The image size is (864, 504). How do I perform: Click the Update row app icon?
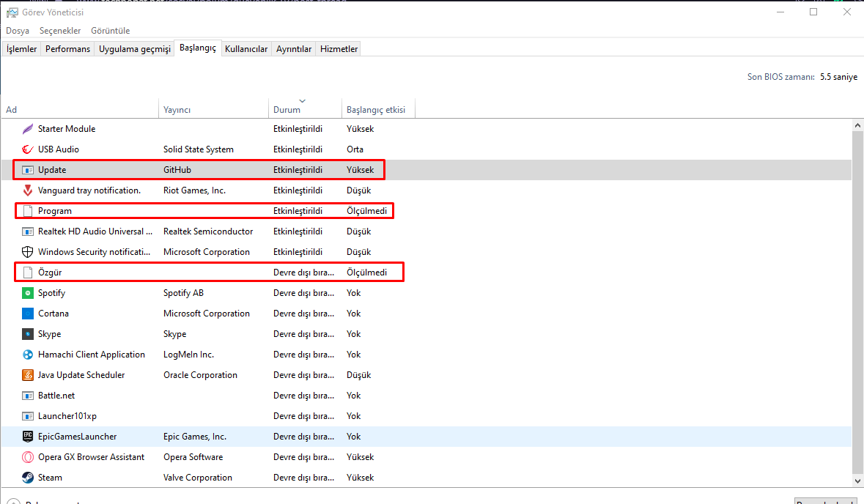point(28,170)
